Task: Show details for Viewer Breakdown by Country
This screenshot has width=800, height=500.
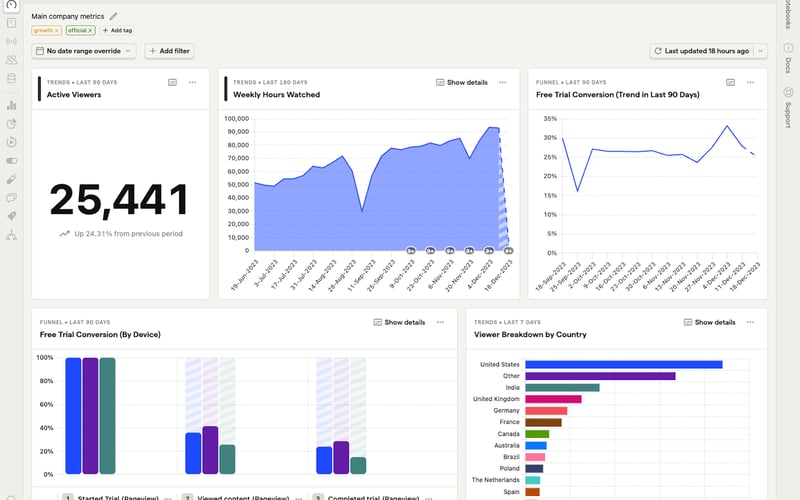Action: (710, 322)
